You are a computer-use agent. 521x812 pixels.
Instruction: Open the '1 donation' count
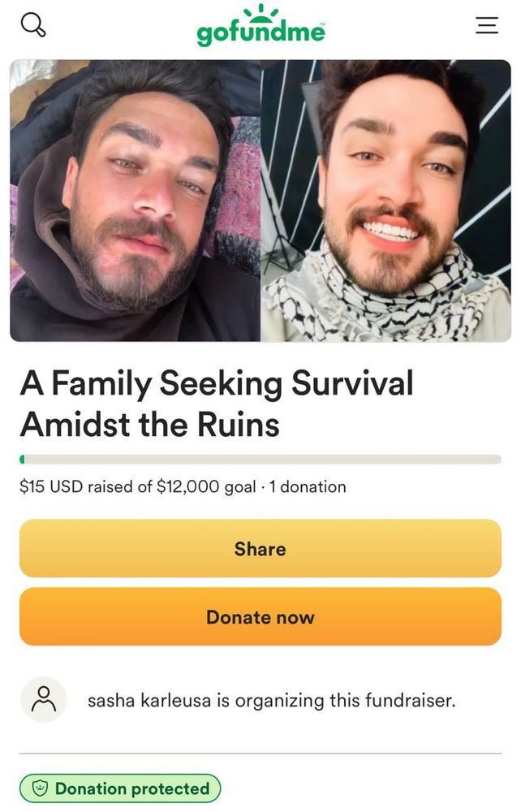tap(308, 486)
